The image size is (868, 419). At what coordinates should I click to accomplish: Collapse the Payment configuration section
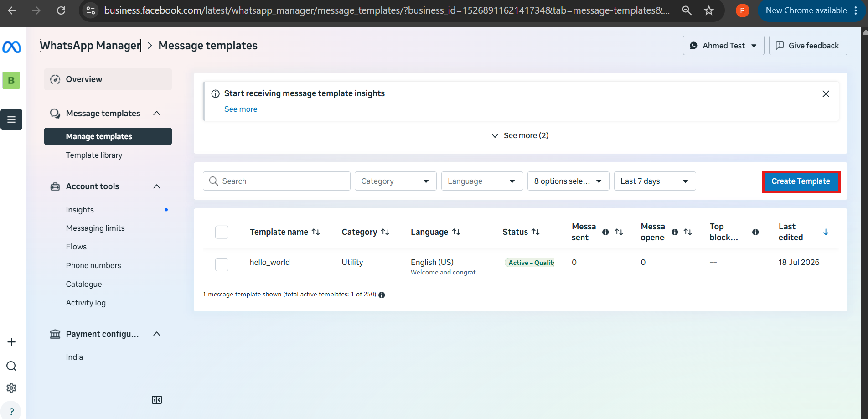tap(157, 334)
